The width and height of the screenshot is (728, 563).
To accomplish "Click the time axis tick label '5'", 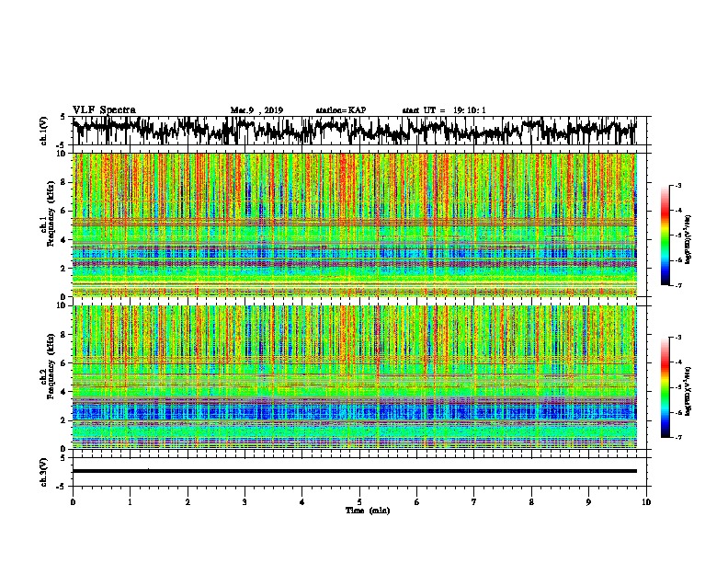I will [x=359, y=502].
